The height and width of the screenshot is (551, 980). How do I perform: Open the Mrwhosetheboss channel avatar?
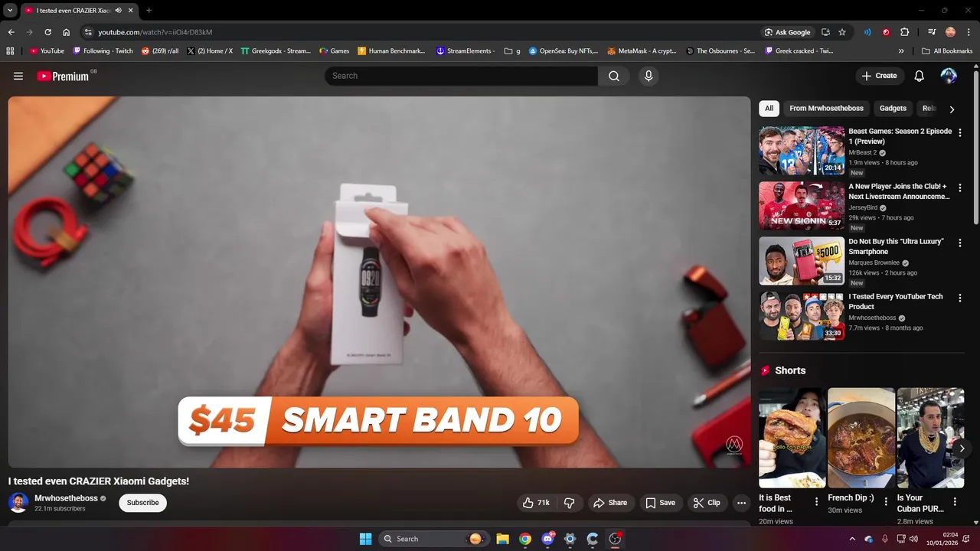point(18,503)
